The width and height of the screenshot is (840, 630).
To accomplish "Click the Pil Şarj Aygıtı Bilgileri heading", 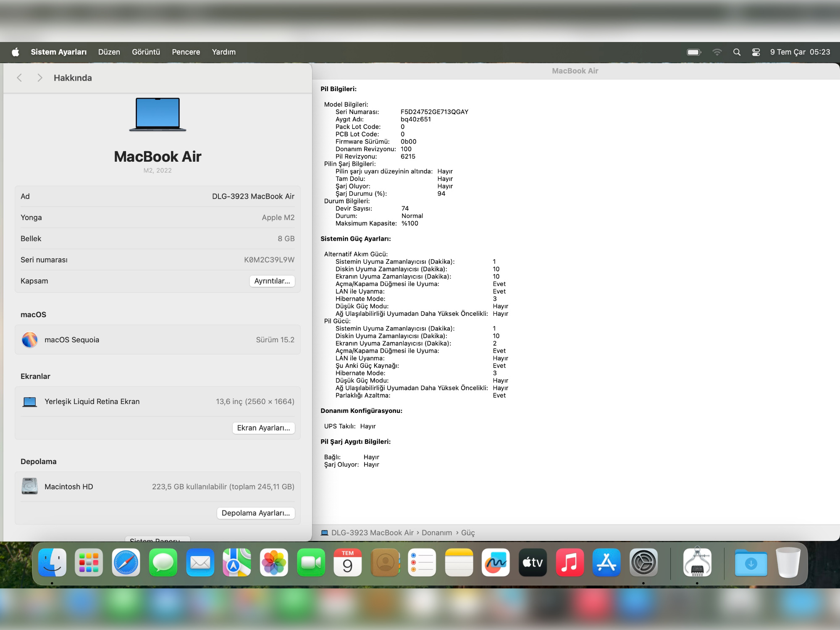I will pos(355,441).
